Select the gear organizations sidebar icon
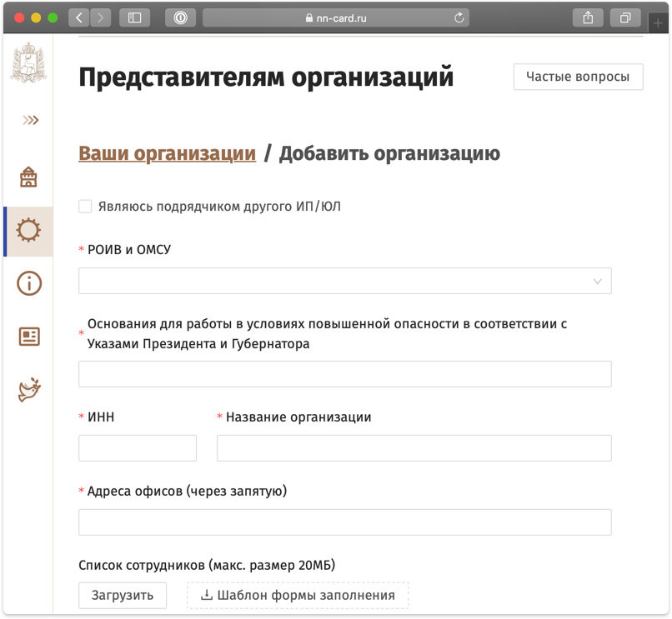This screenshot has height=619, width=672. pyautogui.click(x=29, y=230)
